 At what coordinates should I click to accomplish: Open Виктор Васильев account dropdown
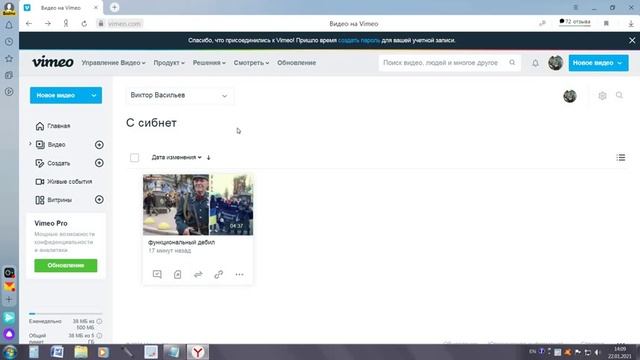(180, 96)
